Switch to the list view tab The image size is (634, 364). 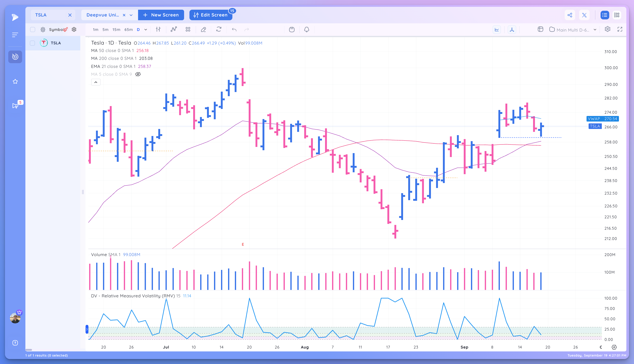605,15
